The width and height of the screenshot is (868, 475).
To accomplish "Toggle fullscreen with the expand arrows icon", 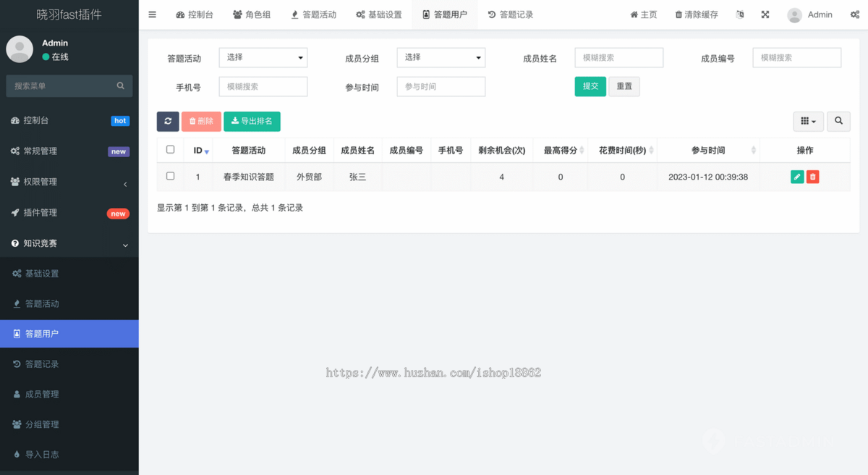I will (765, 14).
